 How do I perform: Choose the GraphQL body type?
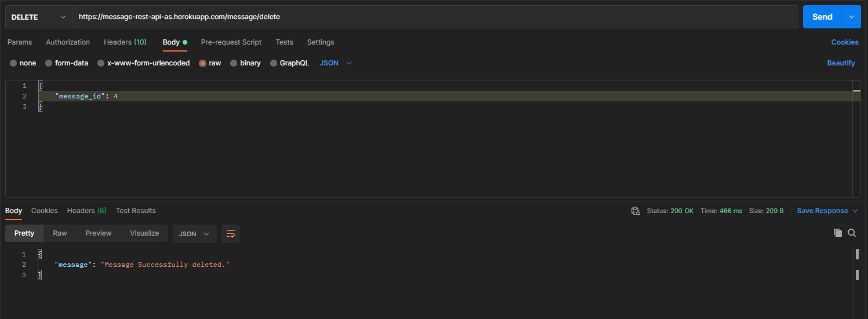(x=289, y=63)
